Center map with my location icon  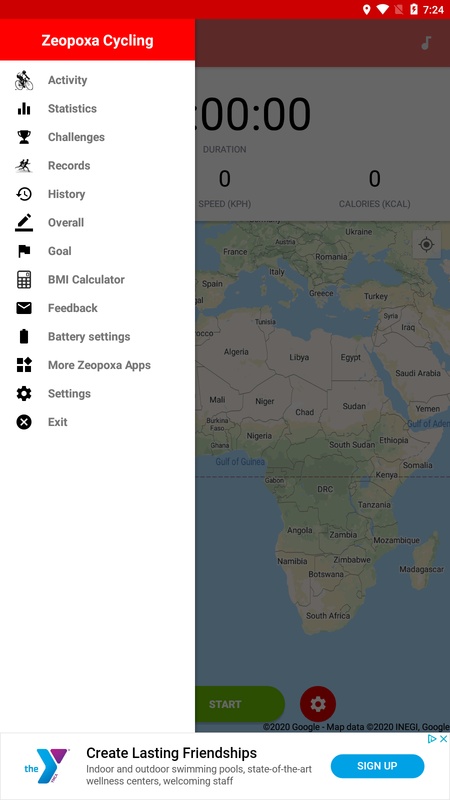coord(426,245)
